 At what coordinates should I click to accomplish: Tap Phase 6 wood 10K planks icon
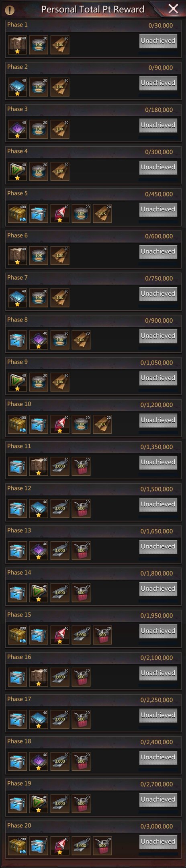[x=60, y=256]
